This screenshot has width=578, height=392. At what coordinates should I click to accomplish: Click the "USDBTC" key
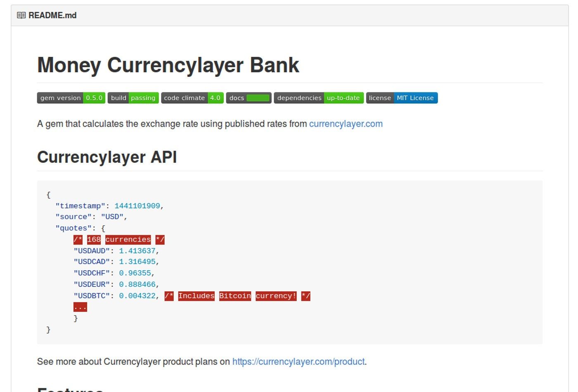(92, 296)
